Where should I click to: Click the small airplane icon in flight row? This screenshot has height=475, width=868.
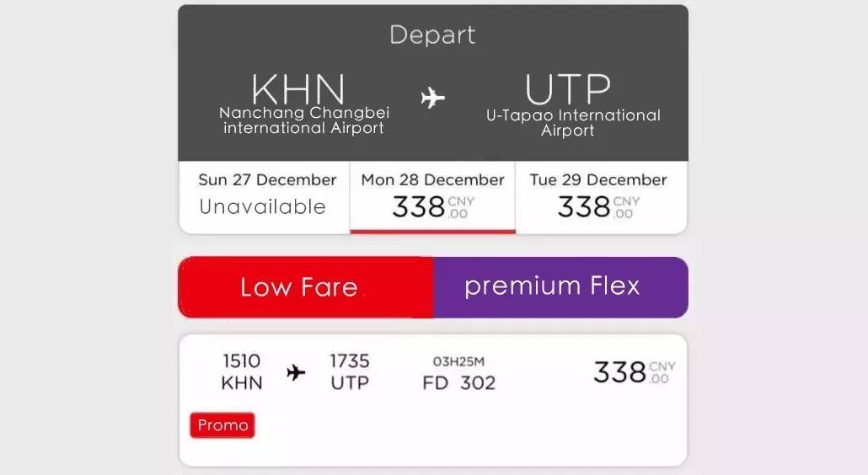coord(296,372)
